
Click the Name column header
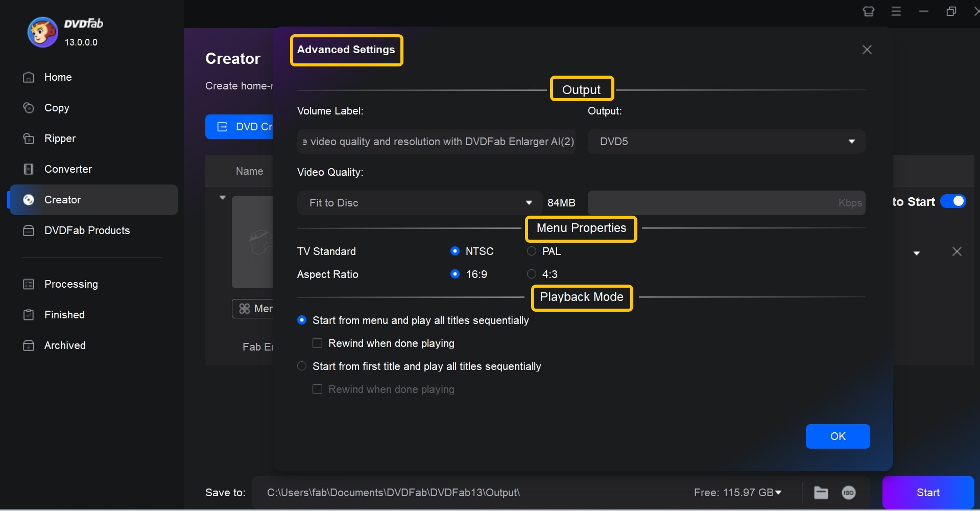click(249, 171)
